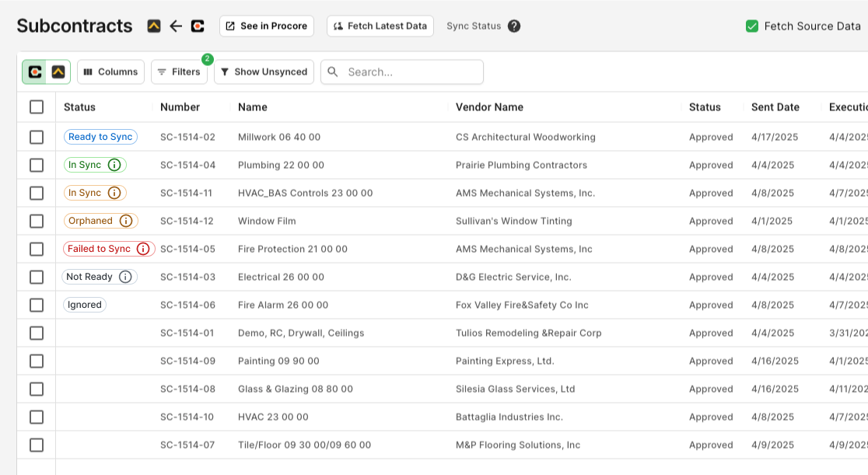868x475 pixels.
Task: Sort by the Sent Date column header
Action: point(775,107)
